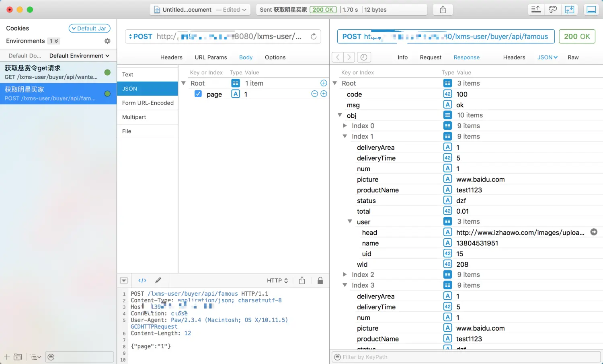Open the HTTP protocol selector
Screen dimensions: 603x364
tap(277, 280)
